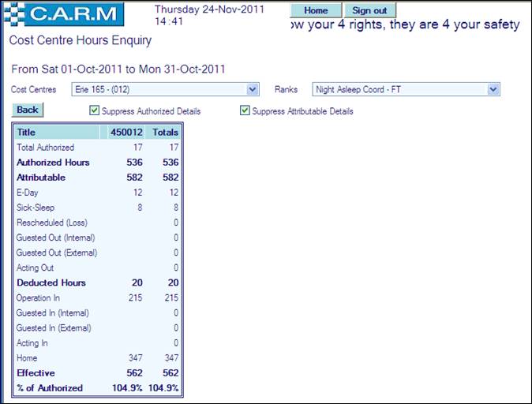Select the Attributable row label

[x=41, y=178]
